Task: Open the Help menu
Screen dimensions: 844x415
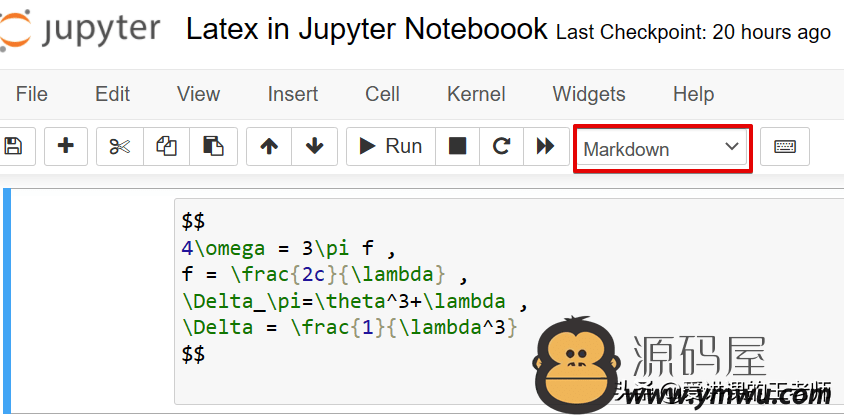Action: click(x=693, y=94)
